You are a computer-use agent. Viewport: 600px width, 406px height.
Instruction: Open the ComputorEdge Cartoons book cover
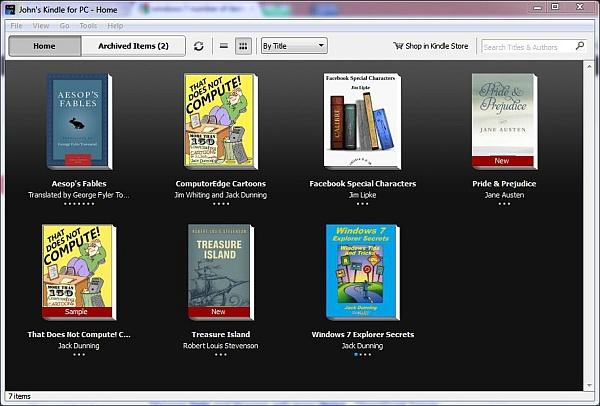pos(221,121)
